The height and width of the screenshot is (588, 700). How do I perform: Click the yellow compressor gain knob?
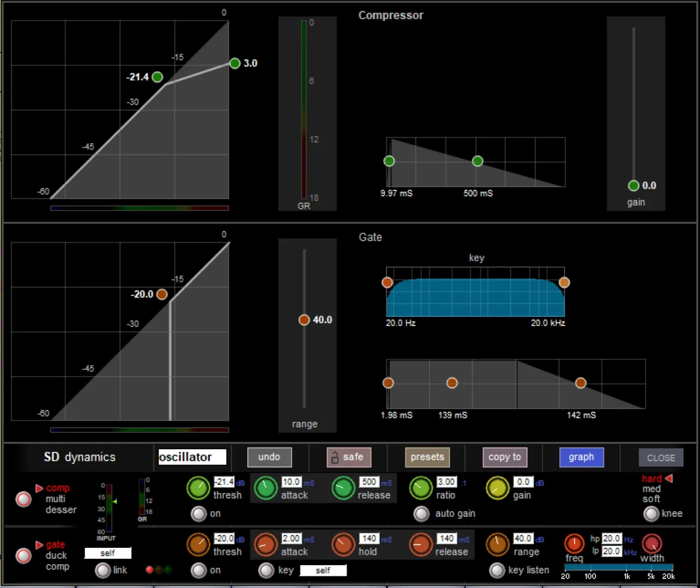click(x=498, y=488)
